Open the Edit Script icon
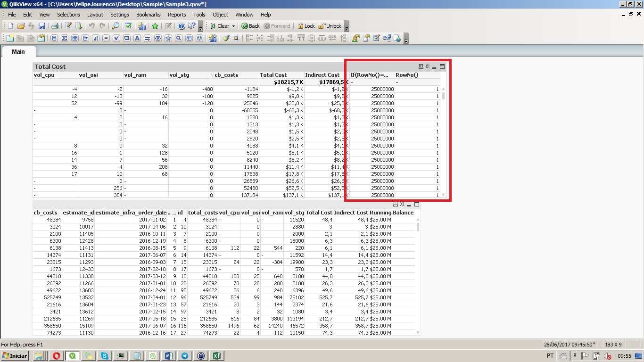 [x=68, y=26]
